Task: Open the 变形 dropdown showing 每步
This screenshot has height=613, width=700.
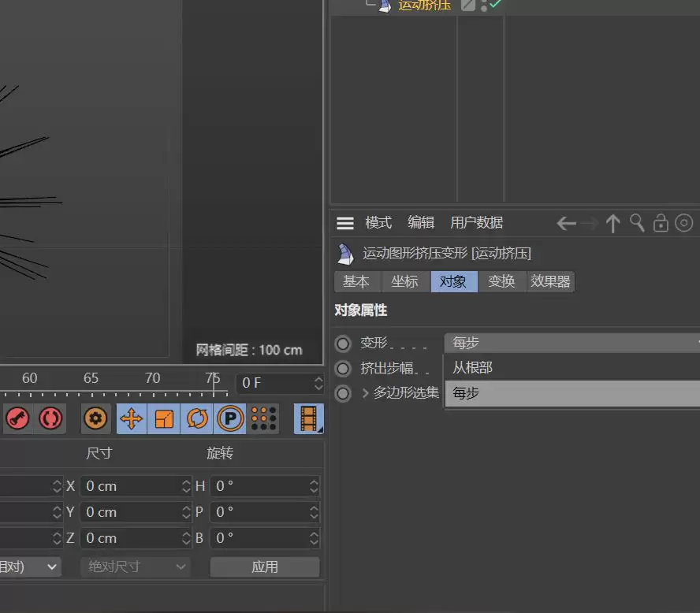Action: point(572,343)
